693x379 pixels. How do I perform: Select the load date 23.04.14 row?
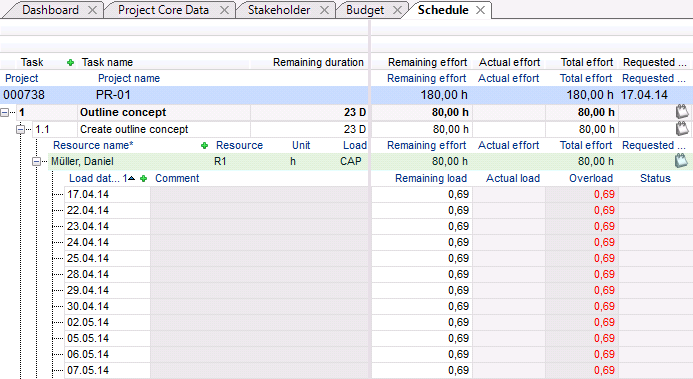[x=88, y=226]
